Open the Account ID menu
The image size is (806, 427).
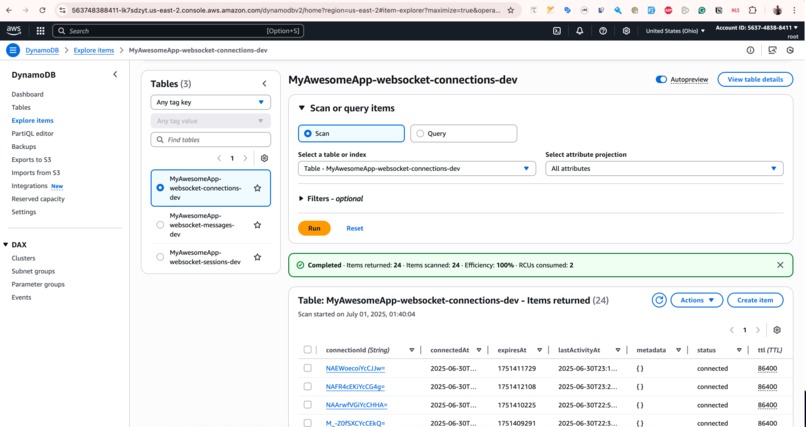757,28
